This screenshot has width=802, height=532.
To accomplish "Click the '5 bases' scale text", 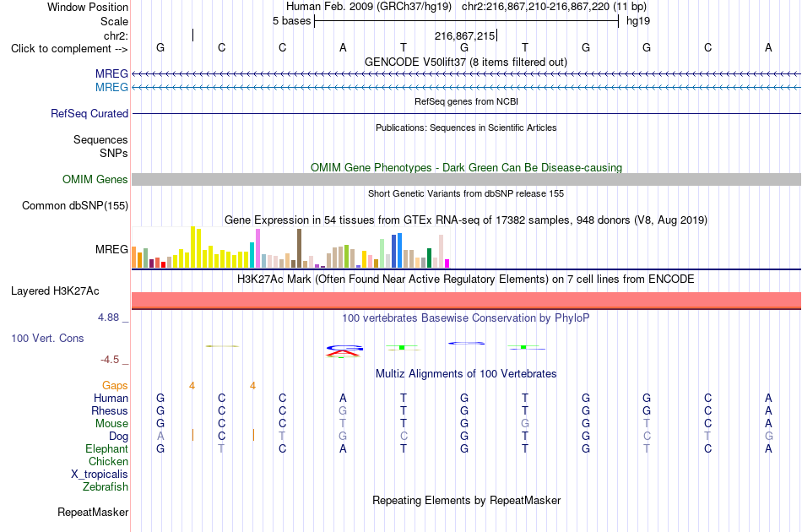I will coord(291,21).
